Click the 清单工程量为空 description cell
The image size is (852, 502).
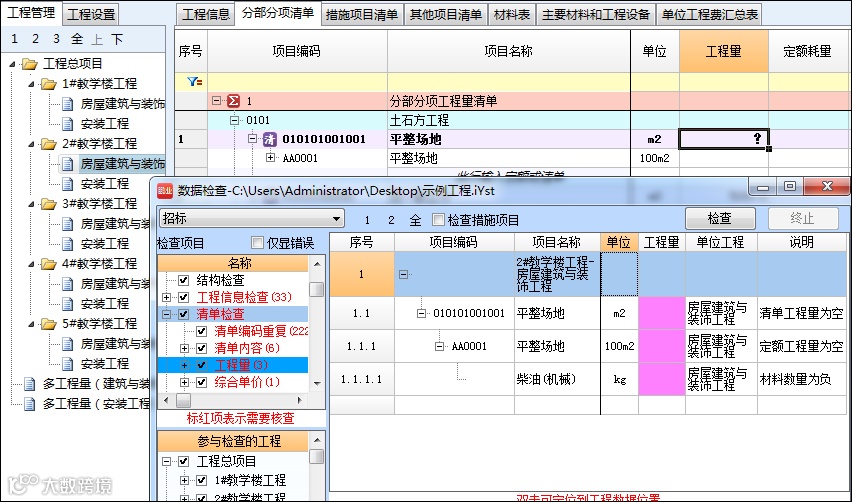click(801, 313)
